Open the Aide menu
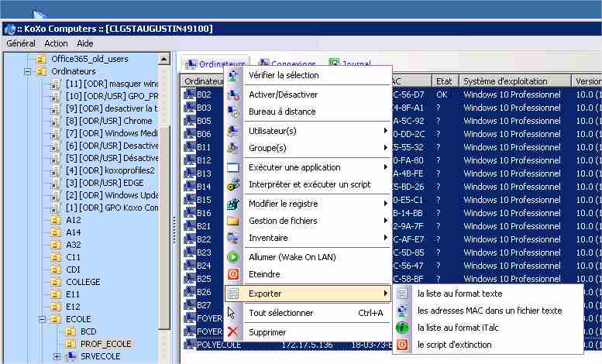This screenshot has width=602, height=364. point(85,44)
